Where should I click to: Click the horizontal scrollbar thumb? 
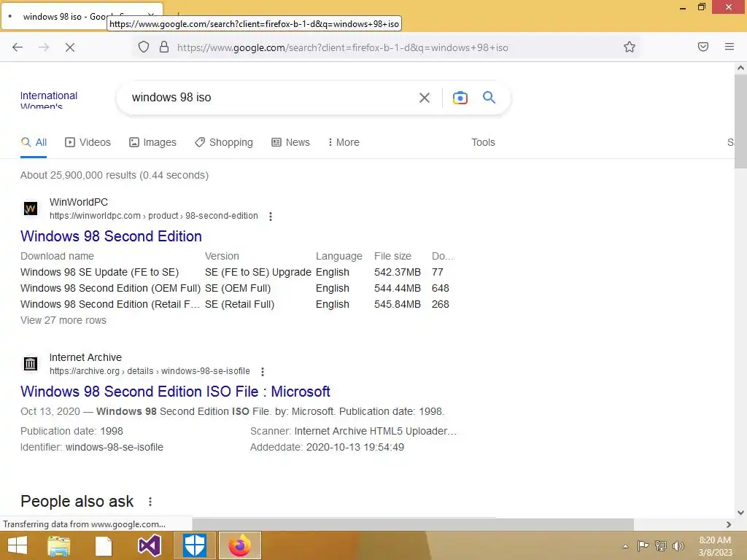(413, 524)
